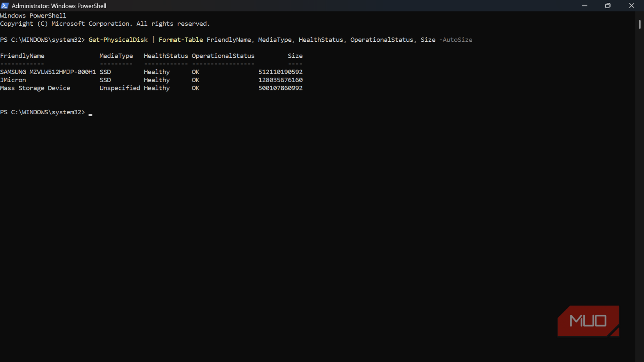The height and width of the screenshot is (362, 644).
Task: Restore down the PowerShell window
Action: [608, 5]
